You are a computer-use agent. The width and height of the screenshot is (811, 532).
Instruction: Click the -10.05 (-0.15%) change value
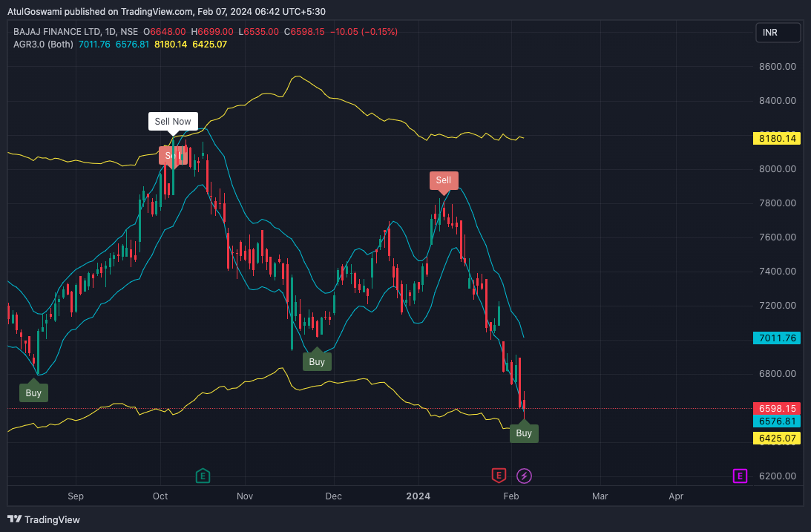click(364, 32)
